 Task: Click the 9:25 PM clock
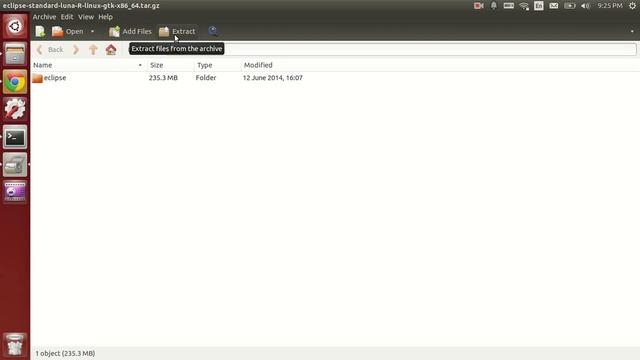[610, 6]
